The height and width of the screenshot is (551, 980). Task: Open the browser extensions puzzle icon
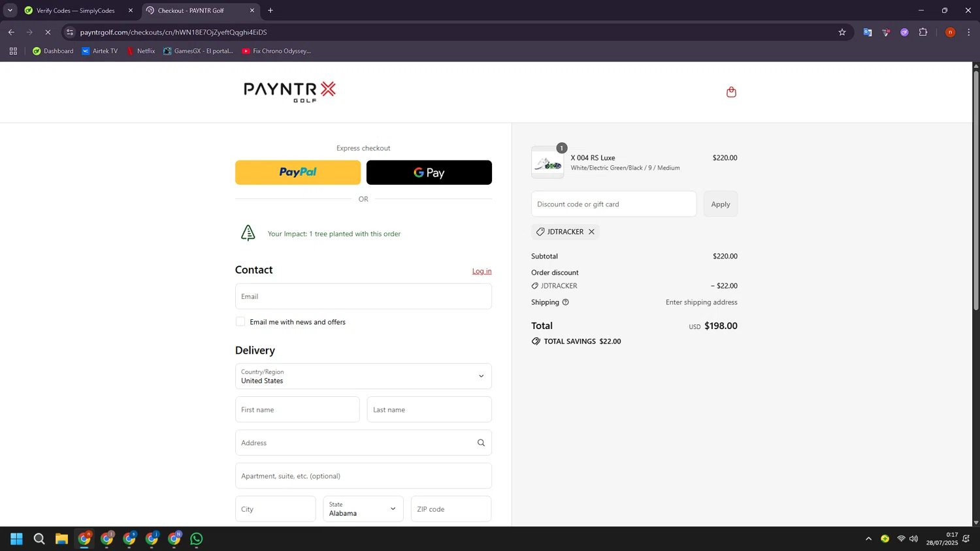(923, 32)
